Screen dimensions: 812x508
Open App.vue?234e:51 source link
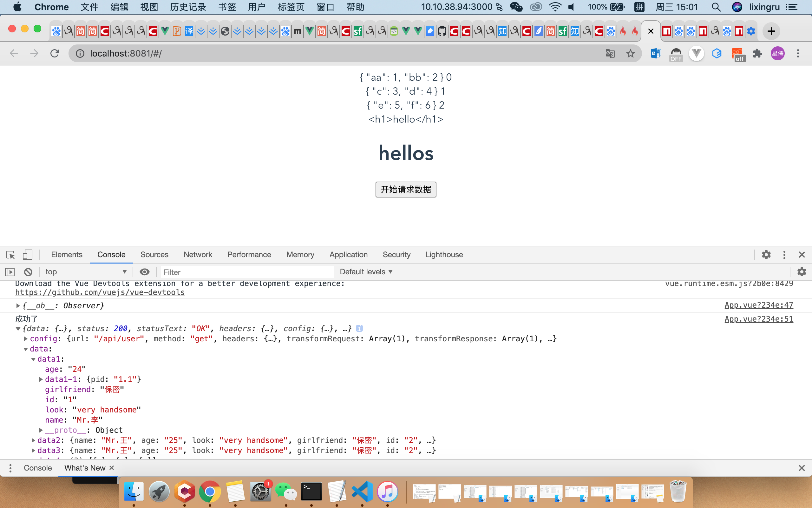[x=759, y=319]
